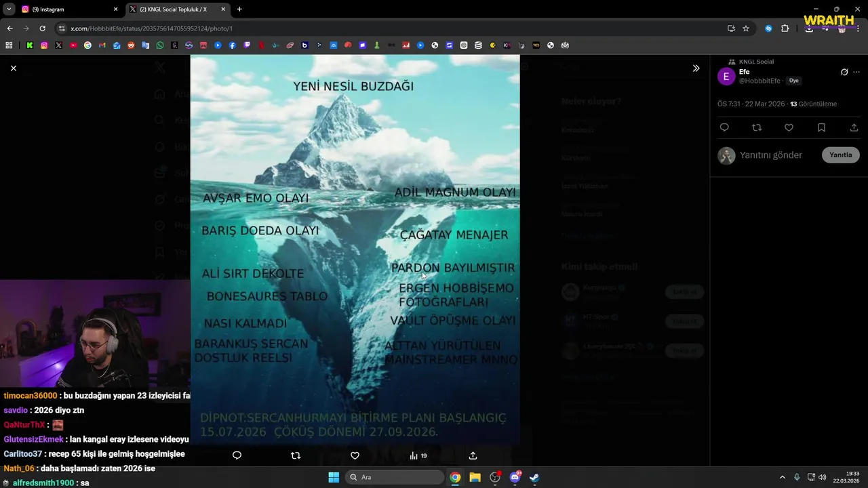
Task: Open Efe's purple profile avatar
Action: click(726, 76)
